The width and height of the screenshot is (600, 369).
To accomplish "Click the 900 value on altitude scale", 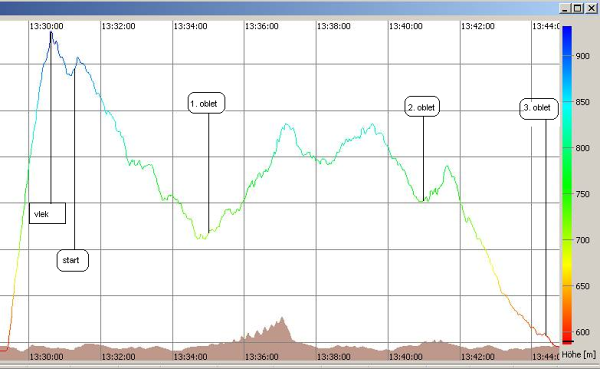I will [x=582, y=56].
